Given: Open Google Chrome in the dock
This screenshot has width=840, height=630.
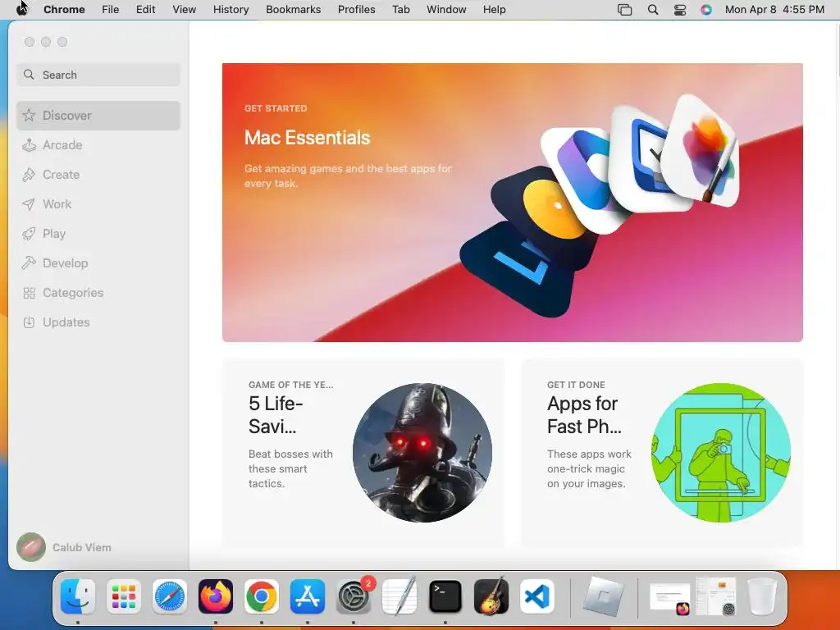Looking at the screenshot, I should pos(262,596).
